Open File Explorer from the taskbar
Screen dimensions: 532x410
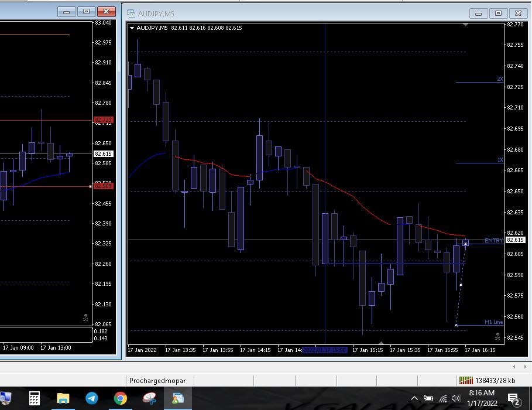click(63, 398)
